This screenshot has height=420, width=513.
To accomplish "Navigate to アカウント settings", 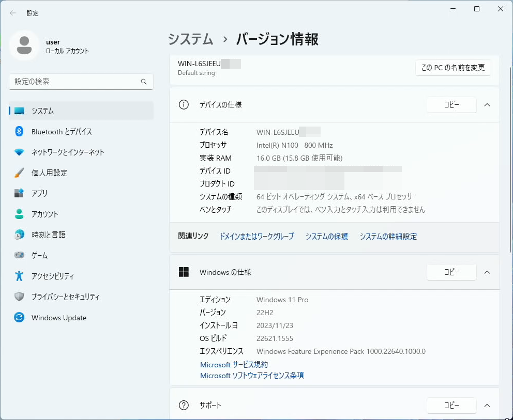I will tap(81, 214).
